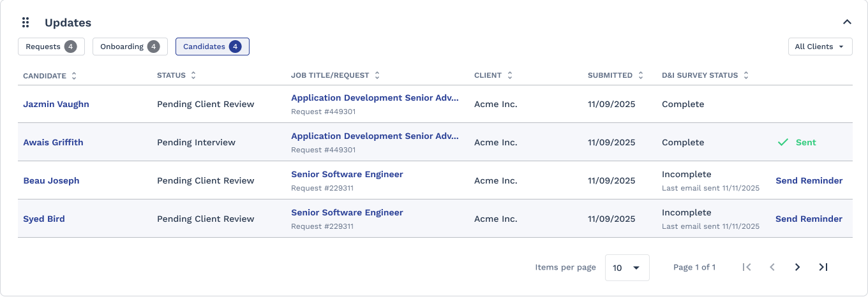Switch to the Onboarding tab
This screenshot has width=868, height=297.
(130, 47)
